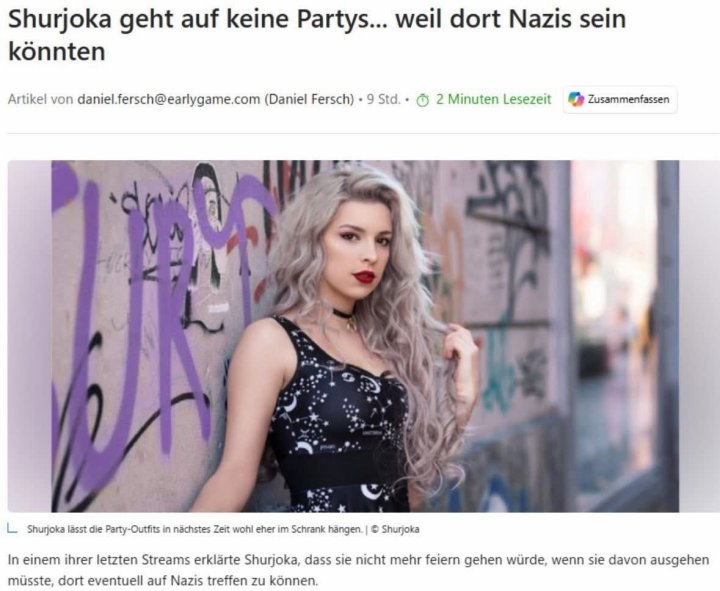Click the Artikel von label
Screen dimensions: 720x591
(x=40, y=99)
